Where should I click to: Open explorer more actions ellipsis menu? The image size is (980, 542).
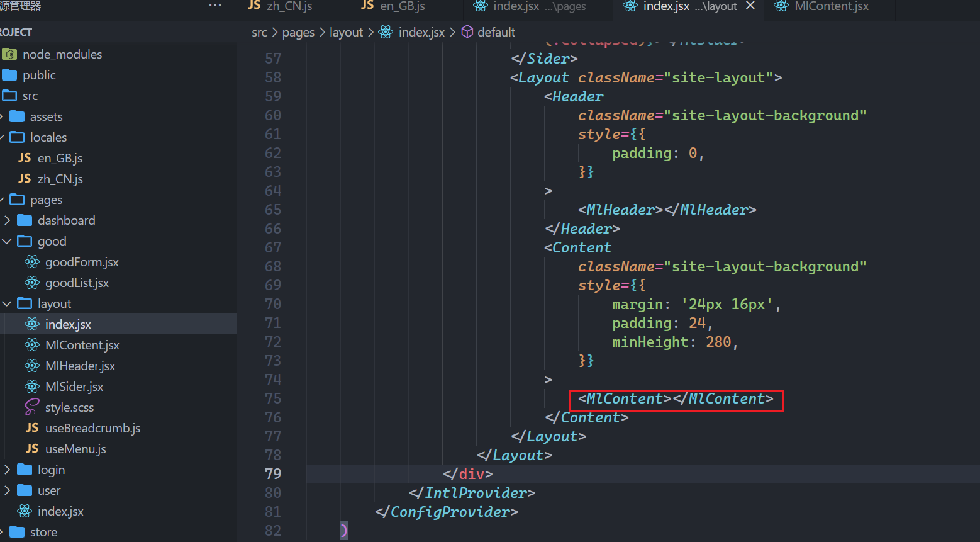coord(215,6)
